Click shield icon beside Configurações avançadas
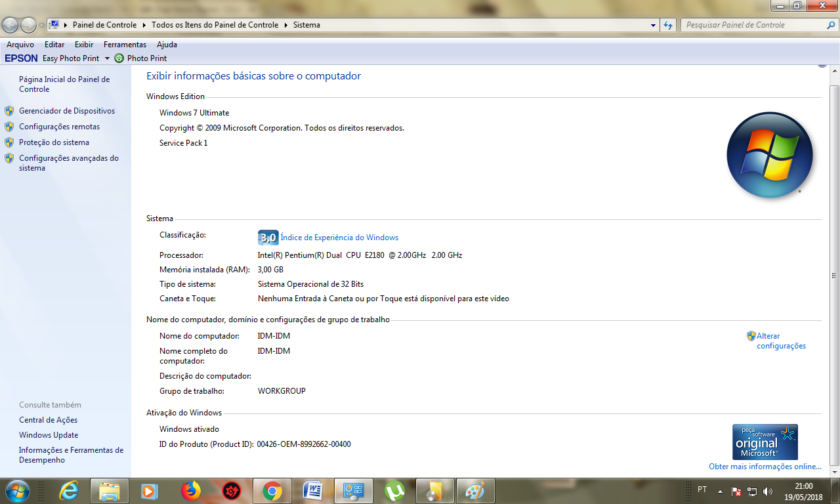The height and width of the screenshot is (504, 840). (x=9, y=158)
